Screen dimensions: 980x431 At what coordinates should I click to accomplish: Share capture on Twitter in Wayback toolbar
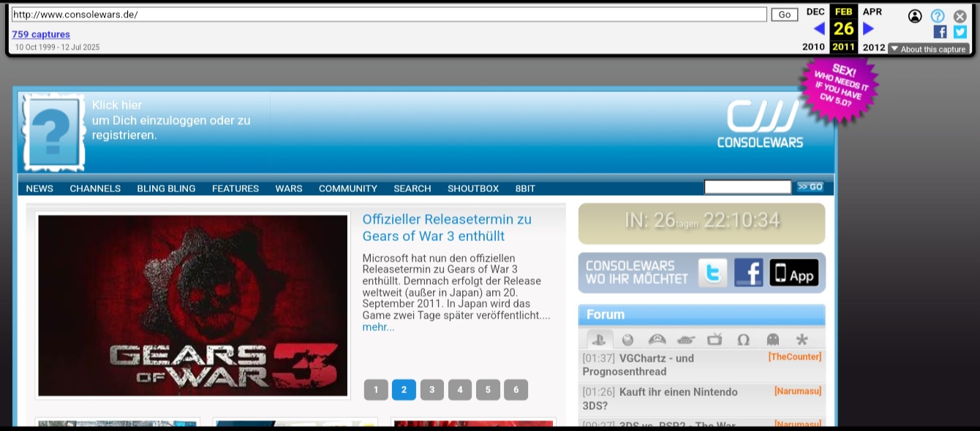[x=960, y=32]
